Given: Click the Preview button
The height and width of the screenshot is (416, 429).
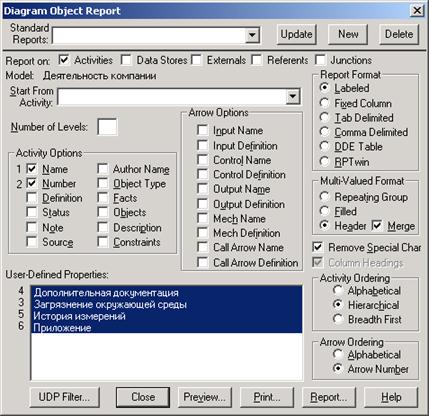Looking at the screenshot, I should point(204,397).
